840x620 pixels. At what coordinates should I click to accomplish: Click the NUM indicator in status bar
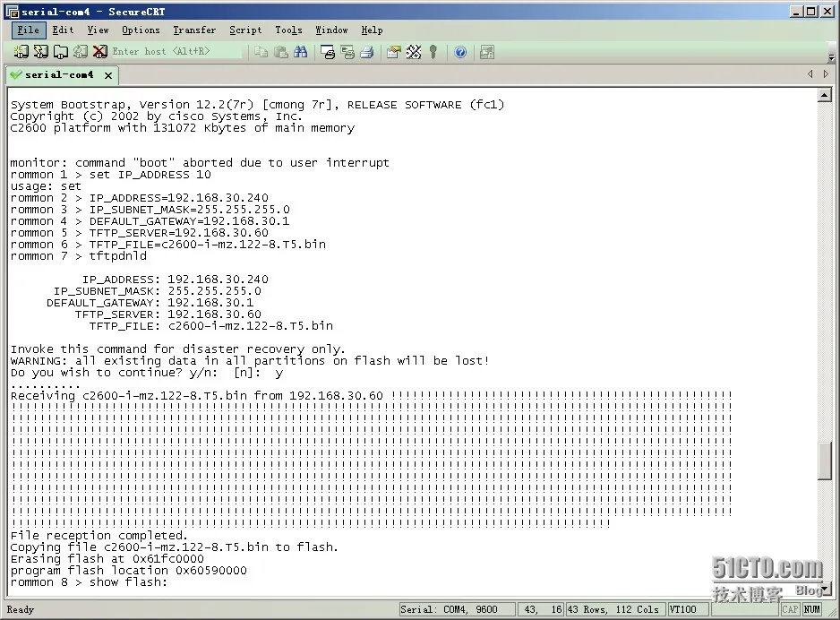point(812,609)
